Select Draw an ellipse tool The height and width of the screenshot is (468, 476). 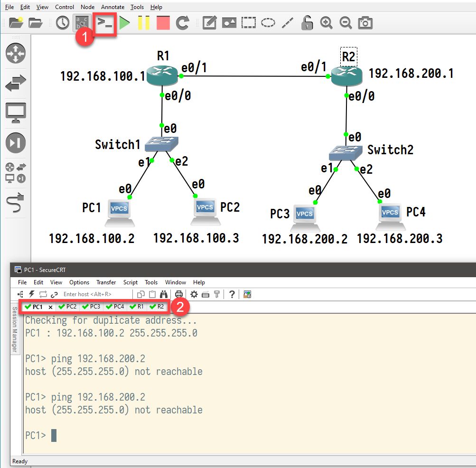(268, 23)
